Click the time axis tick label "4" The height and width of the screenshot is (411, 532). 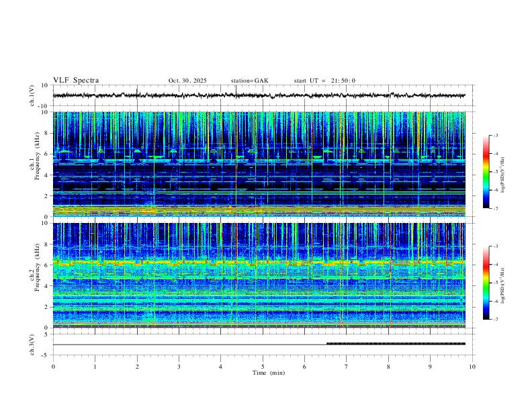tap(220, 367)
